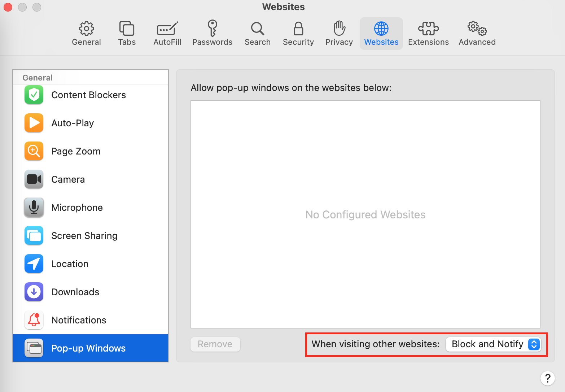Click the Camera icon in sidebar
565x392 pixels.
pos(34,179)
